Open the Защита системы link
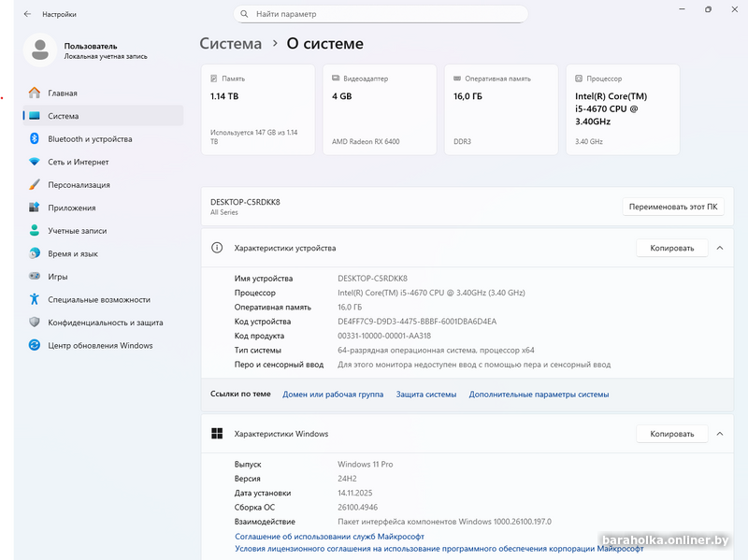Image resolution: width=748 pixels, height=560 pixels. 426,395
